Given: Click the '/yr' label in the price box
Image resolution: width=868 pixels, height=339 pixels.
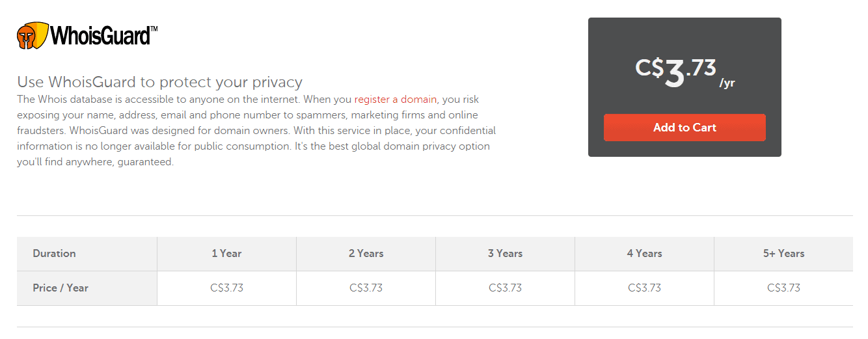Looking at the screenshot, I should (x=727, y=83).
